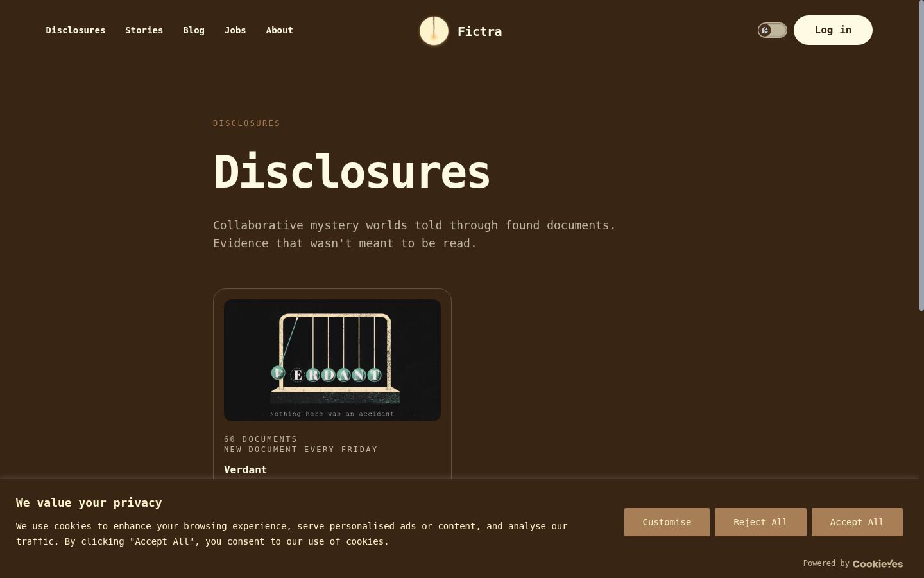Viewport: 924px width, 578px height.
Task: Open the Blog nav link
Action: (194, 30)
